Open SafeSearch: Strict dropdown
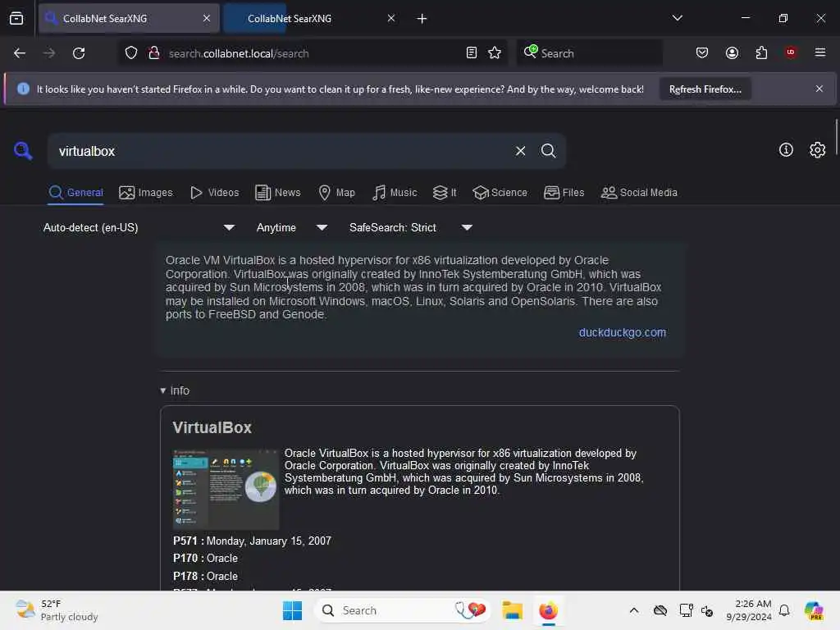The image size is (840, 630). click(x=411, y=228)
